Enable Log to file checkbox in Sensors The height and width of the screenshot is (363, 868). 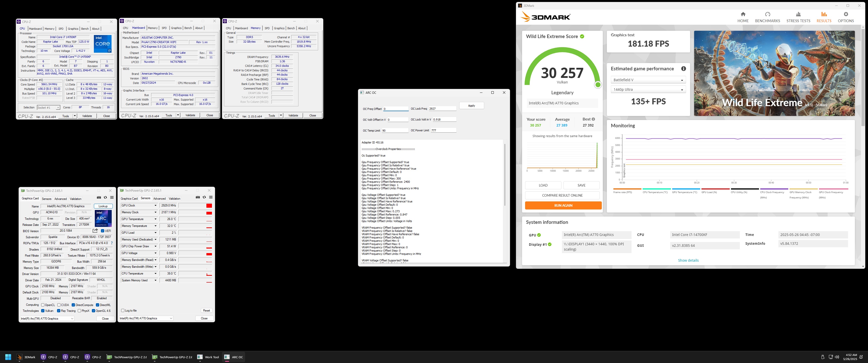[x=123, y=311]
